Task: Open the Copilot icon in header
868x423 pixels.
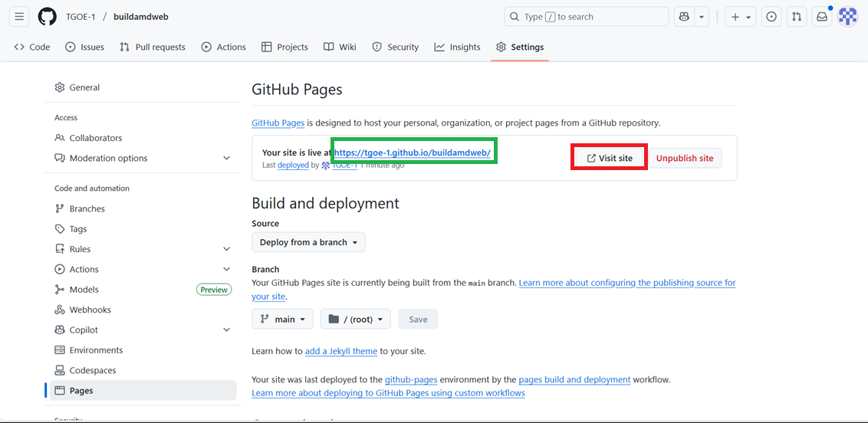Action: click(x=683, y=17)
